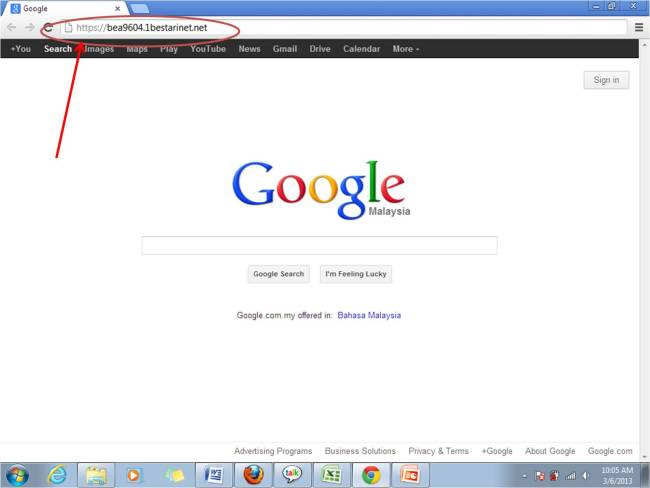Image resolution: width=650 pixels, height=488 pixels.
Task: Switch language to Bahasa Malaysia
Action: [x=369, y=315]
